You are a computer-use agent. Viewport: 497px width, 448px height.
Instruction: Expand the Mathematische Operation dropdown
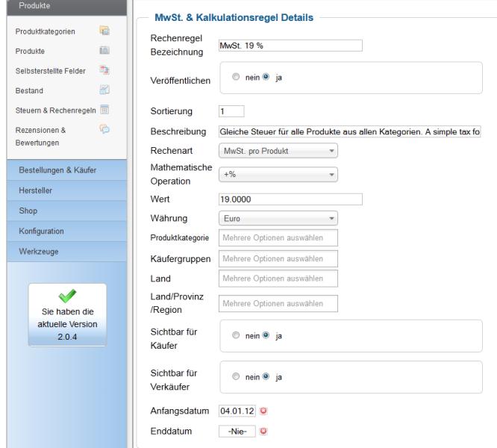[x=278, y=174]
